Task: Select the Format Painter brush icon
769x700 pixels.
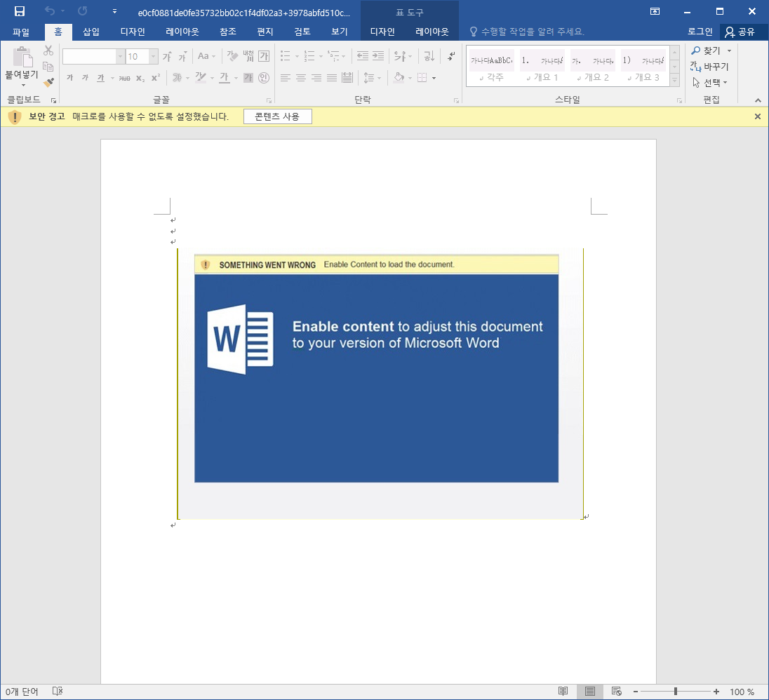Action: (x=48, y=82)
